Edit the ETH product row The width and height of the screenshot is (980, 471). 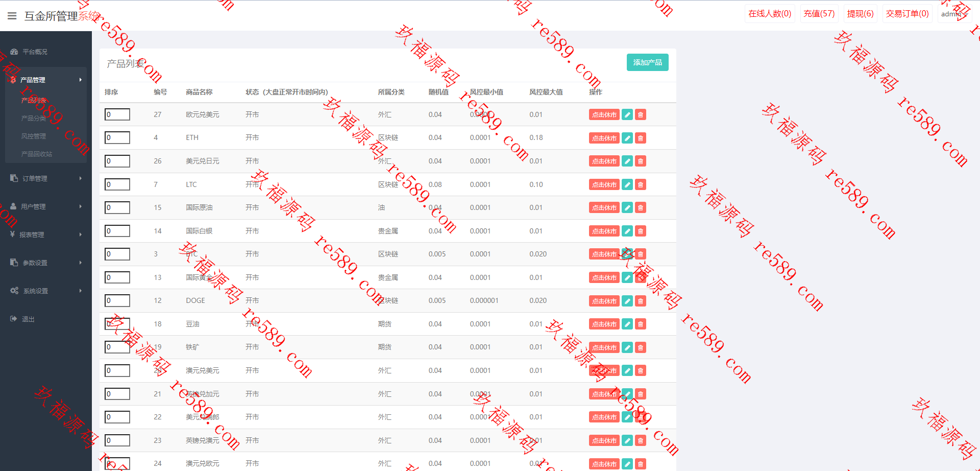point(627,138)
